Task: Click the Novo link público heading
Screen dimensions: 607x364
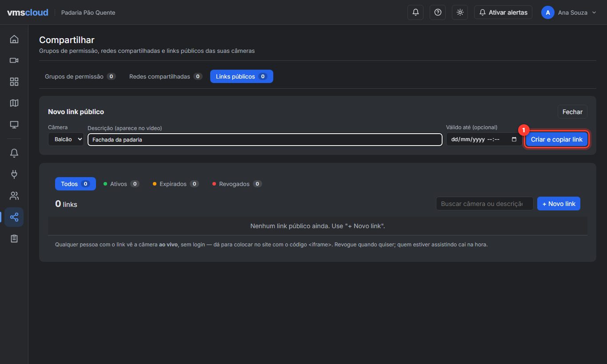Action: pyautogui.click(x=76, y=112)
